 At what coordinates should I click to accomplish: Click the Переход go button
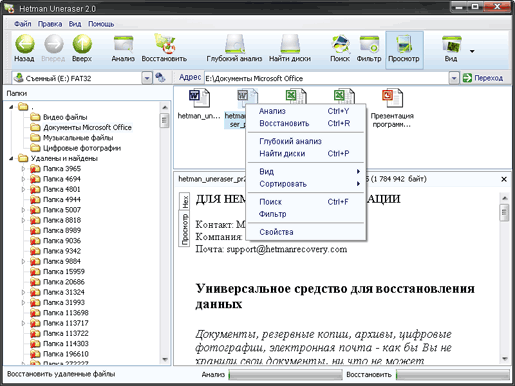pos(482,78)
